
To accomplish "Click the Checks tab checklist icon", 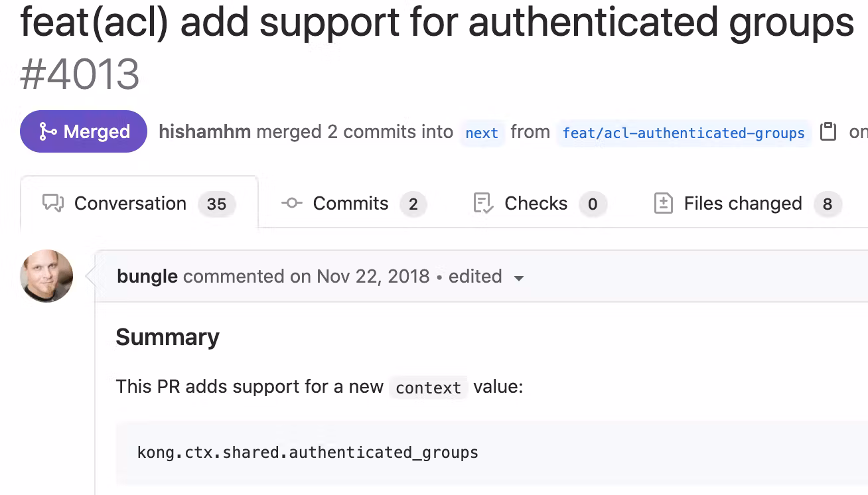I will [483, 203].
